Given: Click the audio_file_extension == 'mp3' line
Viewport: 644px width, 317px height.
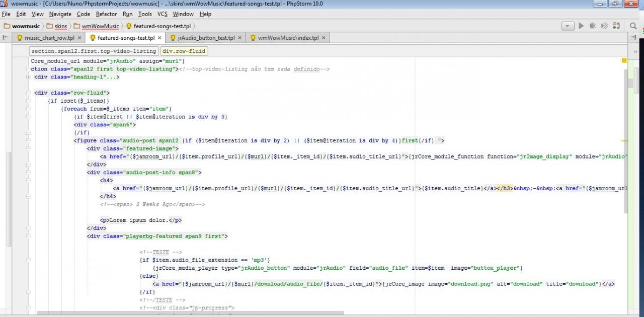Looking at the screenshot, I should tap(205, 260).
